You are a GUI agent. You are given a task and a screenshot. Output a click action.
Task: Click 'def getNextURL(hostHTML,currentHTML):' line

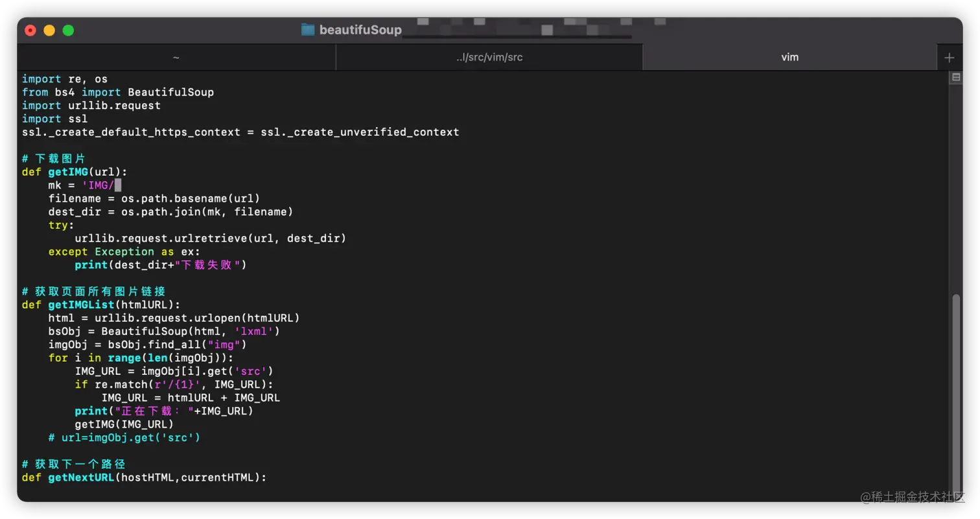click(145, 477)
